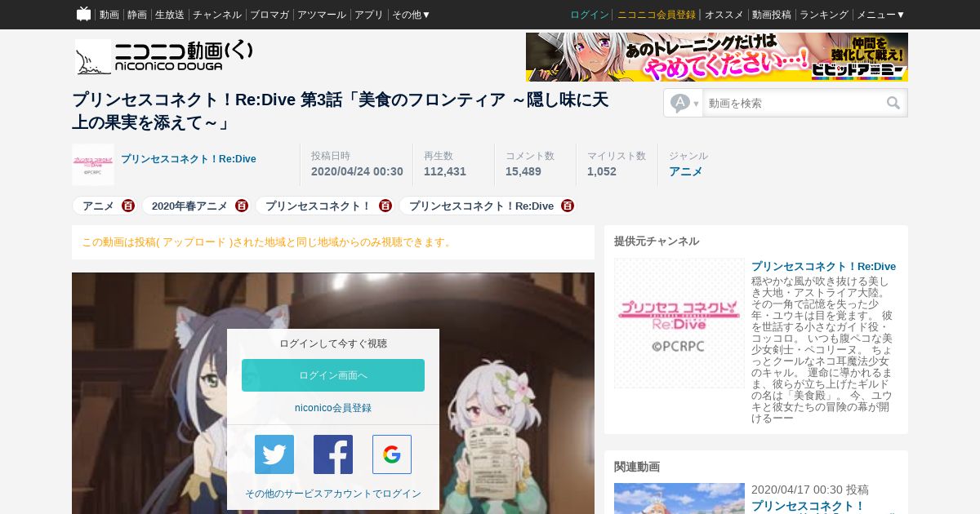Screen dimensions: 980x514
Task: Open 生放送 in the top menu
Action: [x=170, y=15]
